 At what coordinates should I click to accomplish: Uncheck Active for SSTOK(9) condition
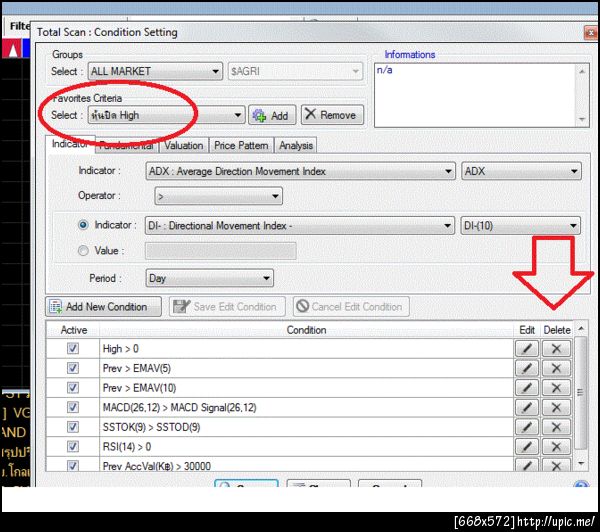(73, 427)
